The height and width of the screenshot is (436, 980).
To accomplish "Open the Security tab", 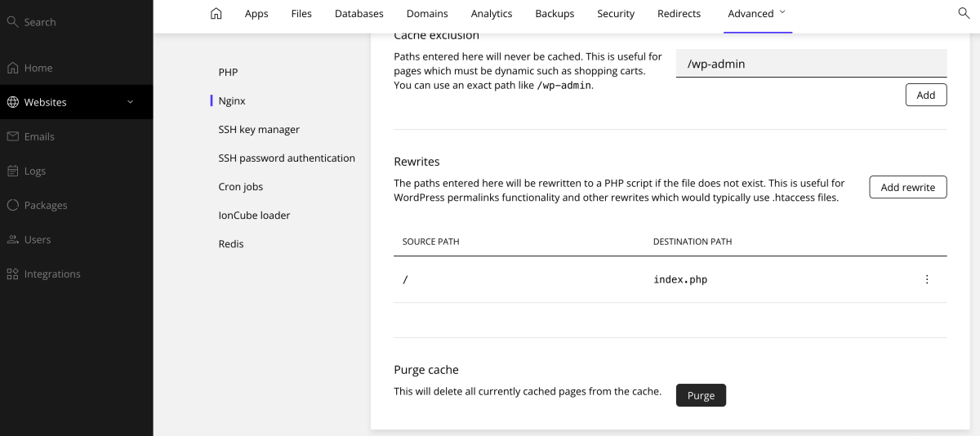I will coord(616,13).
